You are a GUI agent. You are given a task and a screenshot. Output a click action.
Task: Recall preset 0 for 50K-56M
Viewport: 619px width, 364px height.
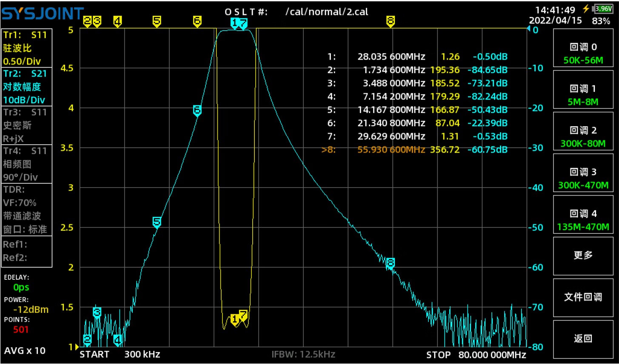pos(582,53)
